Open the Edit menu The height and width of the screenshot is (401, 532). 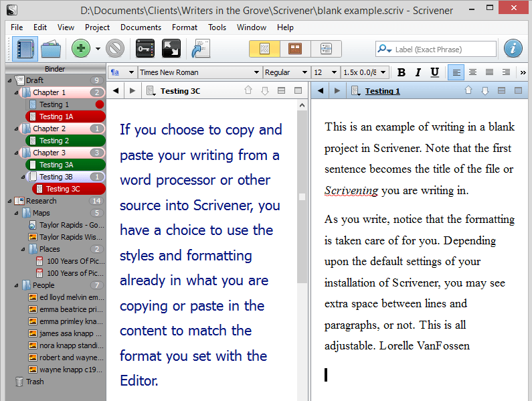40,27
